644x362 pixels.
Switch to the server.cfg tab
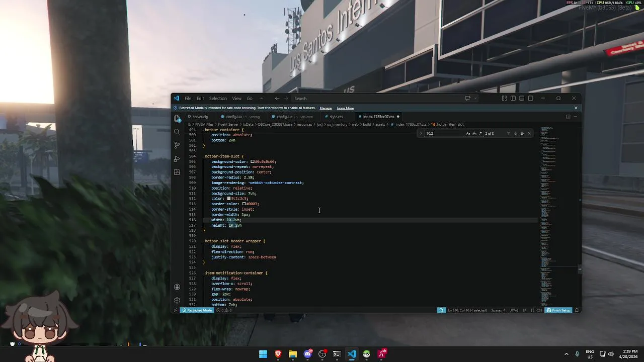(200, 117)
